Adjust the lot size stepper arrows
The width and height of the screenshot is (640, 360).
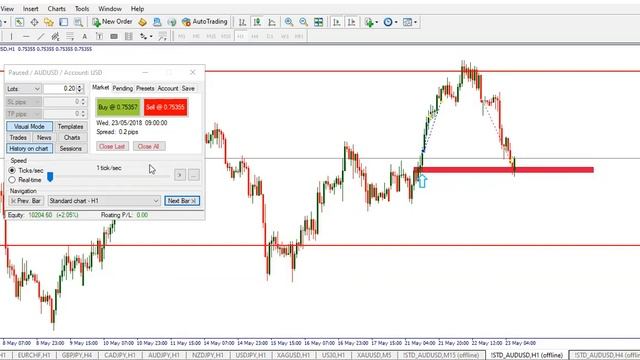pyautogui.click(x=80, y=89)
